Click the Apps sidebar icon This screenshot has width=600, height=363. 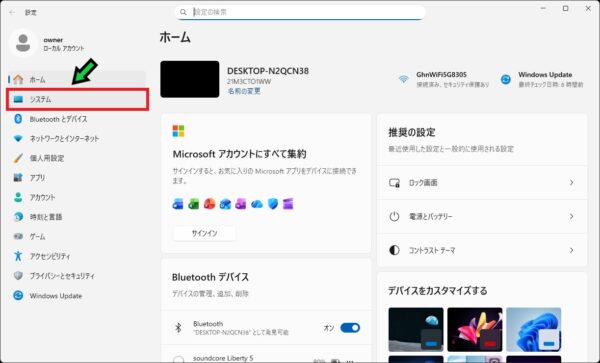(x=18, y=177)
